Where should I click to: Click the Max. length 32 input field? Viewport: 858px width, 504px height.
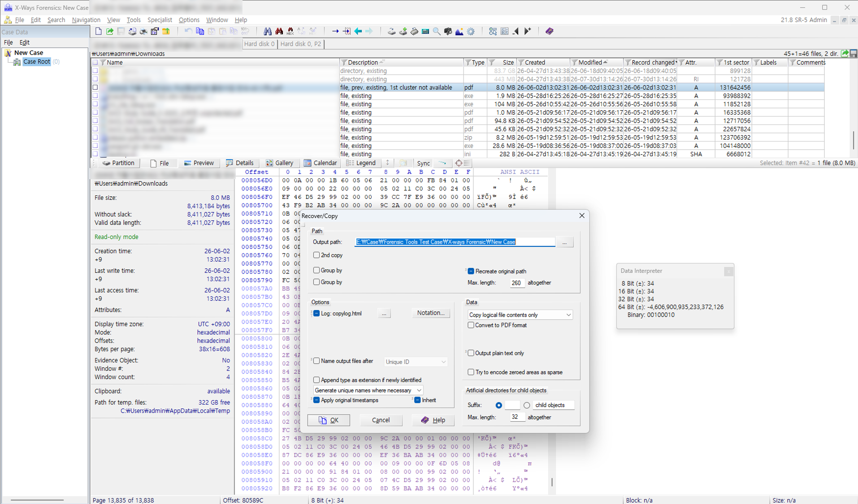click(x=517, y=417)
